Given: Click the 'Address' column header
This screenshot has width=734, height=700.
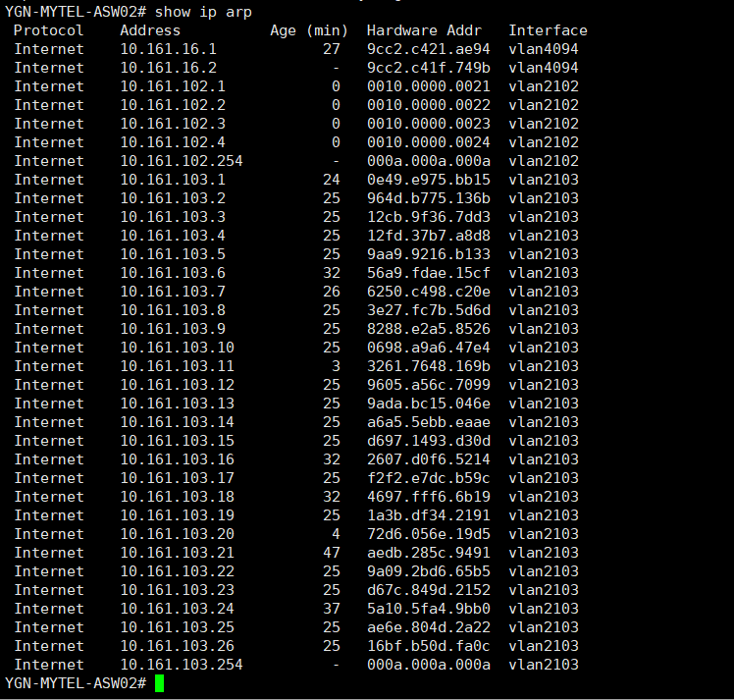Looking at the screenshot, I should [x=150, y=30].
